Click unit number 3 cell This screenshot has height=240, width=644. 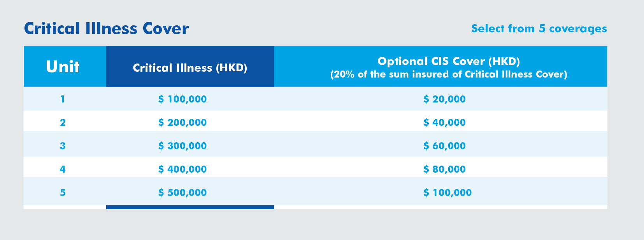coord(63,146)
